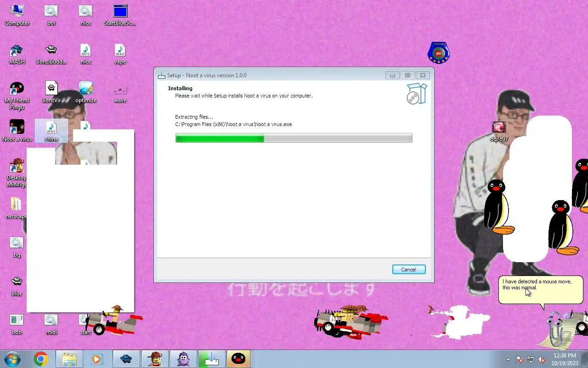588x368 pixels.
Task: Open the optimize desktop icon
Action: click(x=85, y=92)
